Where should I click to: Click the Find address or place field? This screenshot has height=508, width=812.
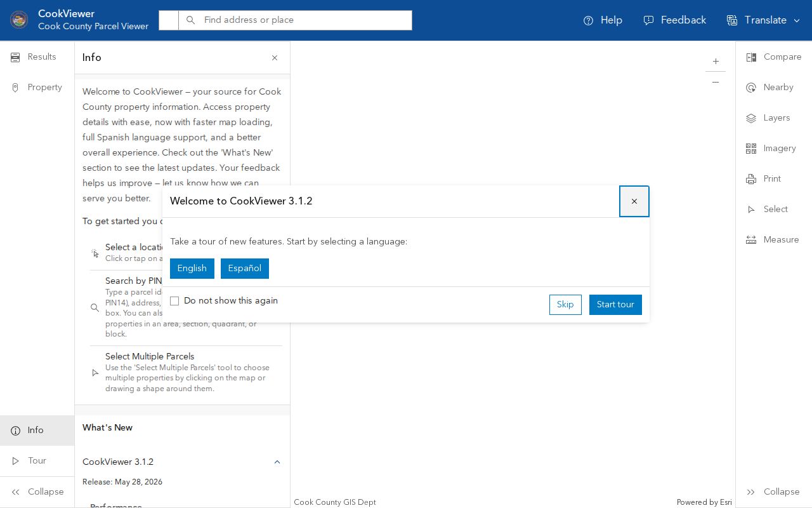pyautogui.click(x=306, y=20)
